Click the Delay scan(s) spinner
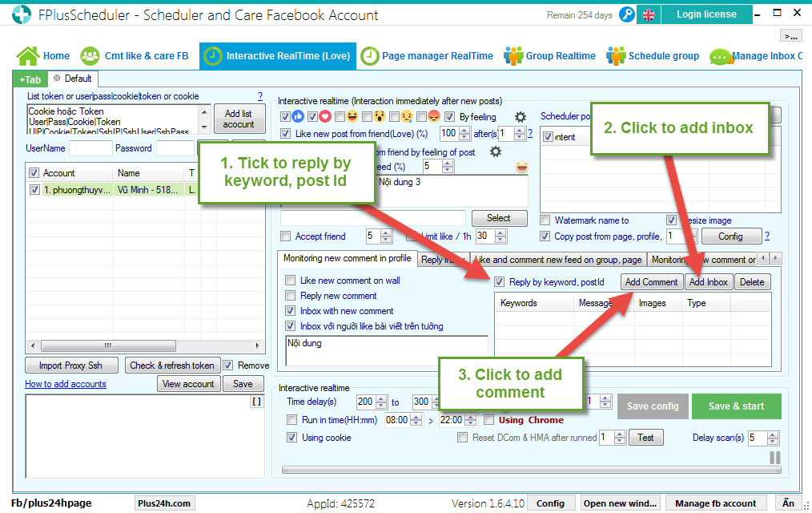812x513 pixels. [763, 438]
